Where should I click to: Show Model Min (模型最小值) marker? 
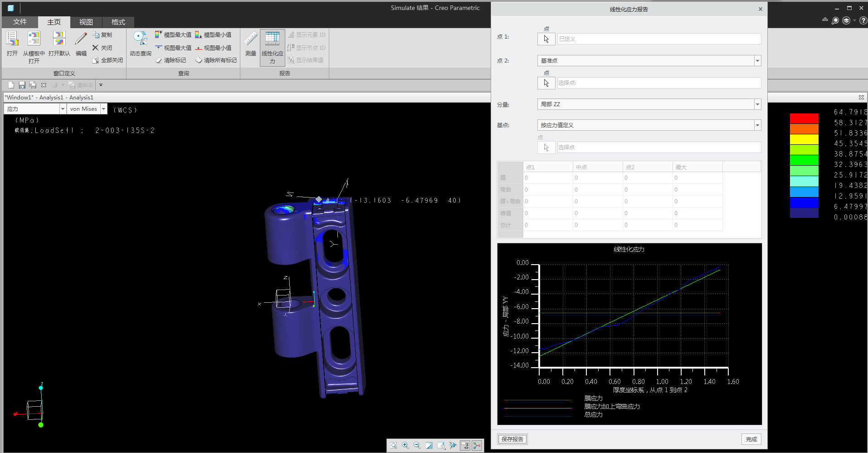[x=213, y=34]
